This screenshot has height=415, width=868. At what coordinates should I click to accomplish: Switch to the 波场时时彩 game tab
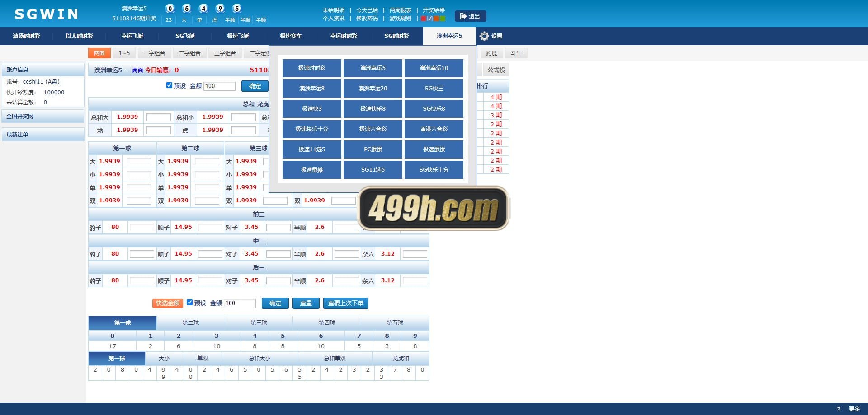pyautogui.click(x=26, y=36)
